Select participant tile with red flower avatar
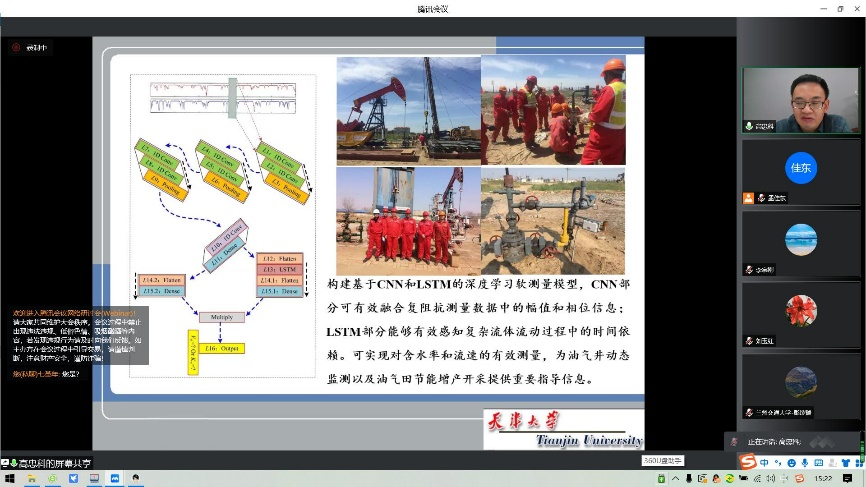 (800, 310)
